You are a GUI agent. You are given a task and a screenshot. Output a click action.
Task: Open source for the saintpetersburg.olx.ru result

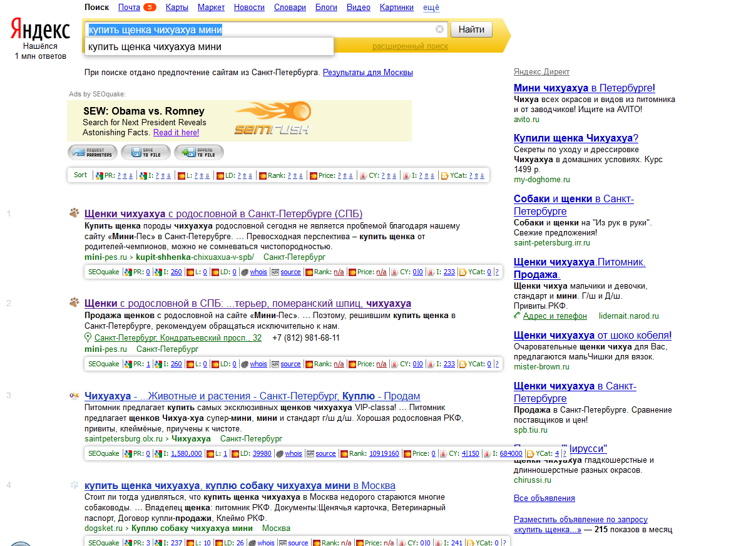325,453
